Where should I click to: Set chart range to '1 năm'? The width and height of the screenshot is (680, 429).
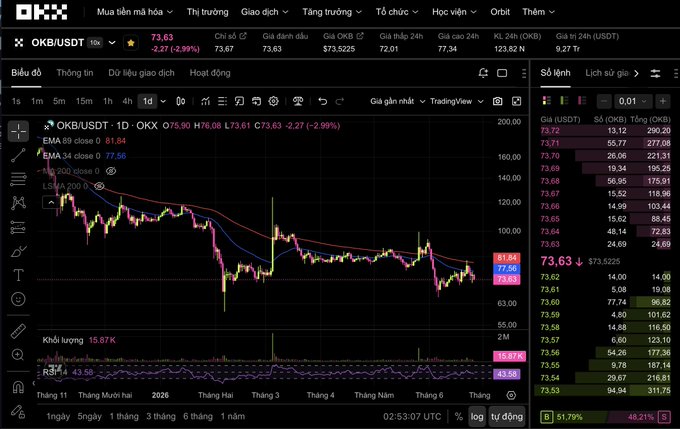[232, 416]
